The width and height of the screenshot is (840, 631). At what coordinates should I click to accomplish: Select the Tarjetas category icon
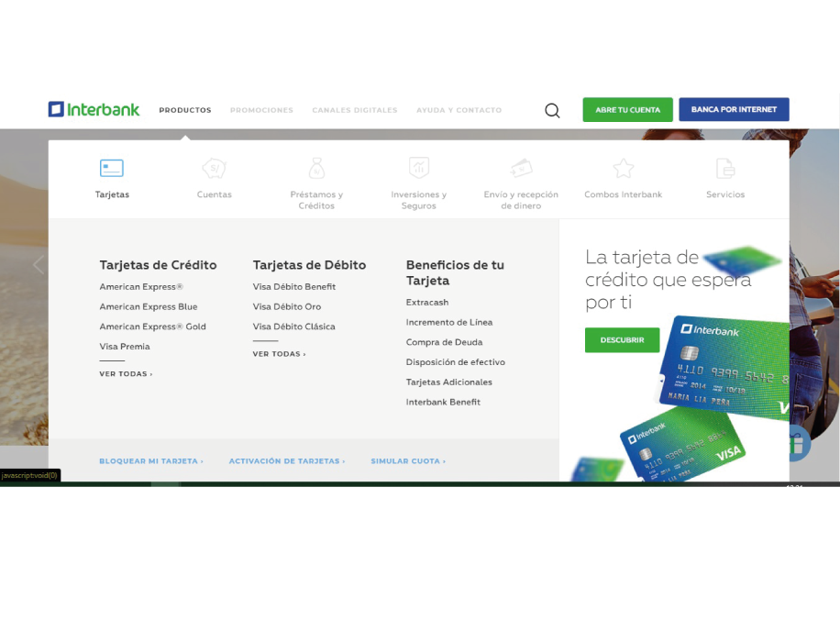(111, 169)
